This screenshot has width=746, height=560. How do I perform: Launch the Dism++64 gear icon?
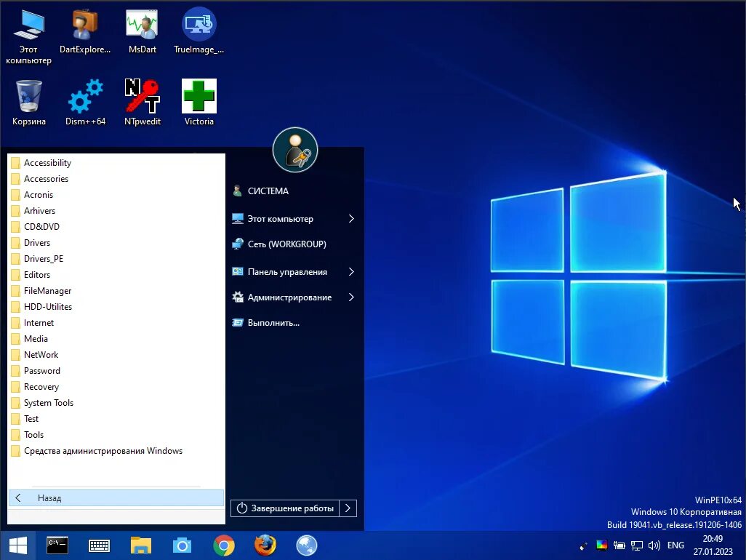[85, 103]
